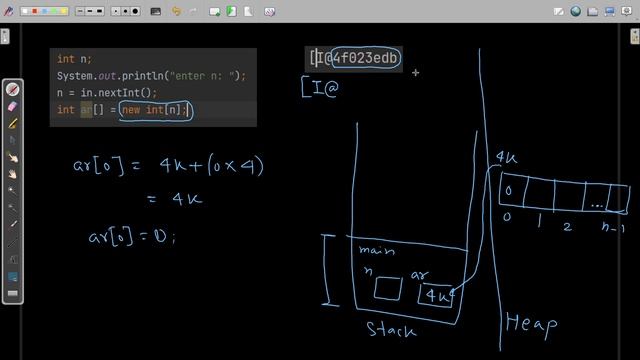Select the yellow pen color swatch
The width and height of the screenshot is (640, 360).
(x=64, y=11)
